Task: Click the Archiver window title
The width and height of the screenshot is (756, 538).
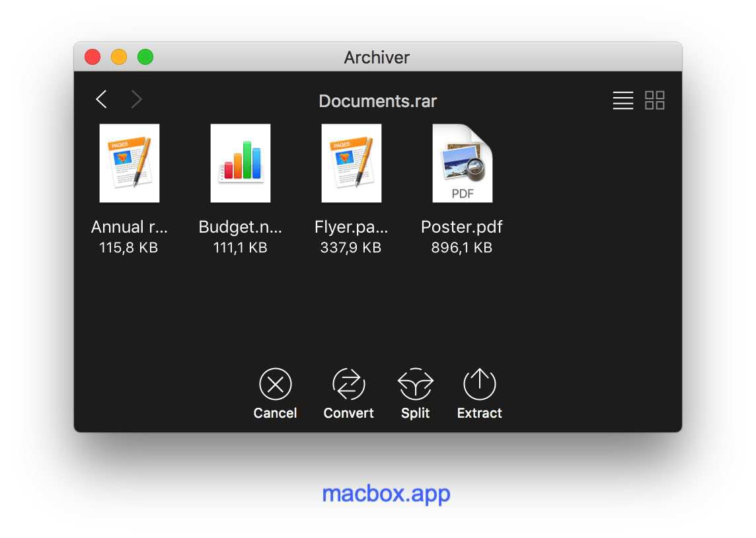Action: coord(377,58)
